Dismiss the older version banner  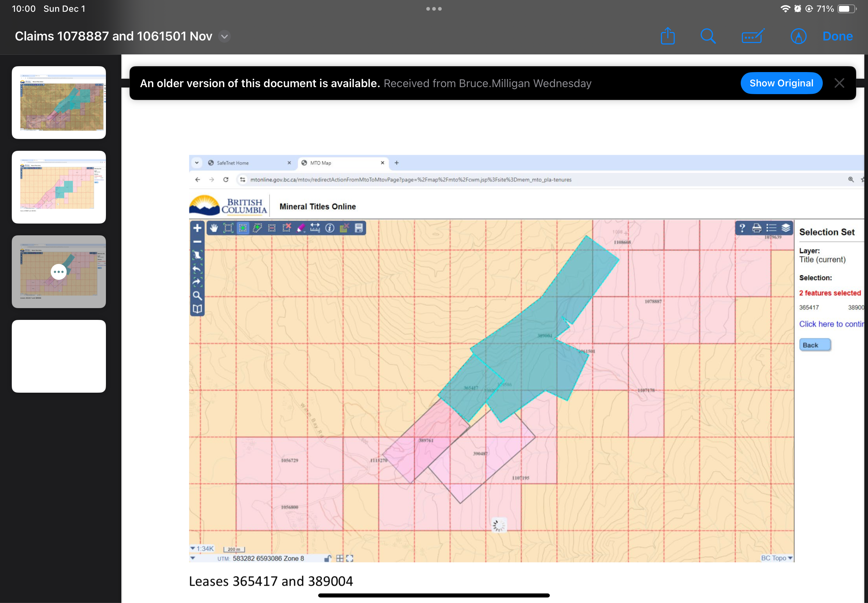[839, 83]
